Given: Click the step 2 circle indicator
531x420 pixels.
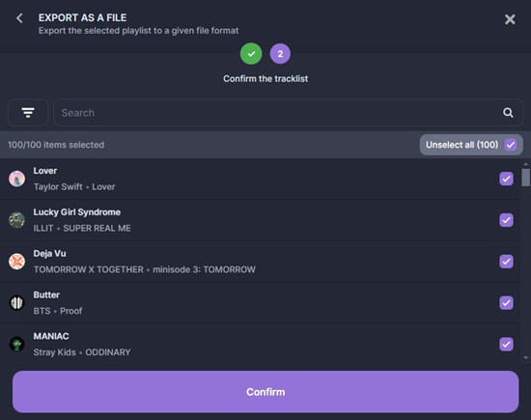Looking at the screenshot, I should click(280, 54).
